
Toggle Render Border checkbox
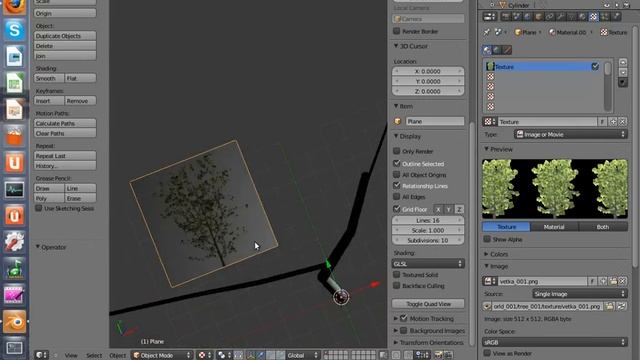pyautogui.click(x=397, y=31)
